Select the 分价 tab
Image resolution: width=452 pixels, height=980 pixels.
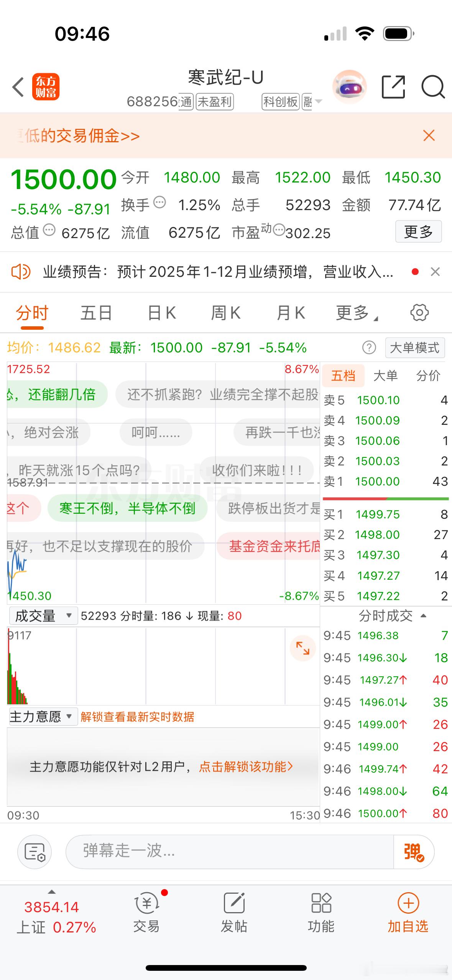[428, 376]
